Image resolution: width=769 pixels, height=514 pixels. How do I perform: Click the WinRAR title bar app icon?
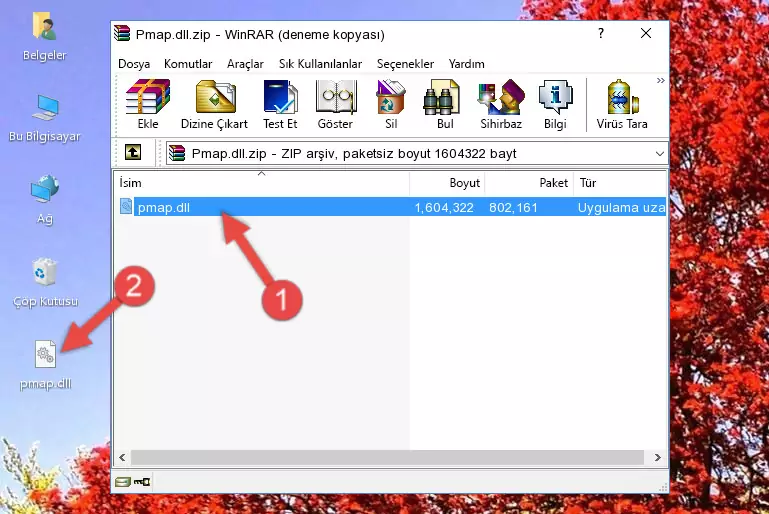tap(122, 33)
